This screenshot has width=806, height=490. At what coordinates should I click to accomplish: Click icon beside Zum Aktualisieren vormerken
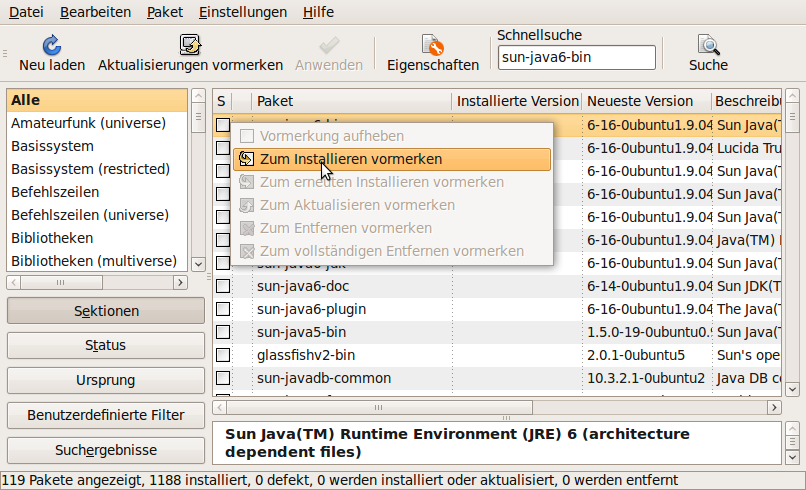(247, 205)
